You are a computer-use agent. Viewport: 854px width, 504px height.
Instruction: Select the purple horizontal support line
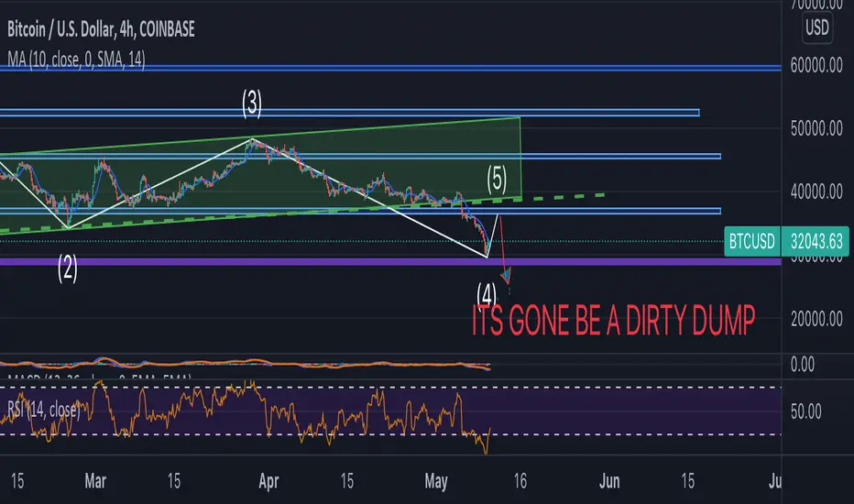[390, 262]
